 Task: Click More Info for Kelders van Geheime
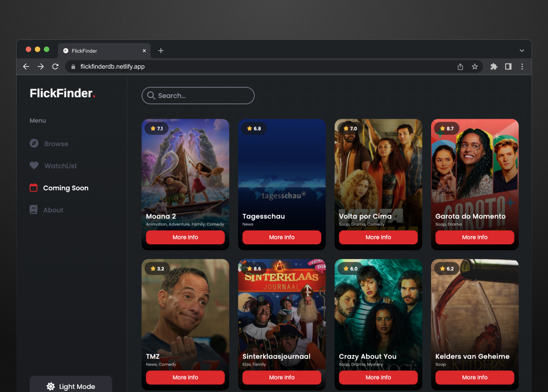pos(475,377)
